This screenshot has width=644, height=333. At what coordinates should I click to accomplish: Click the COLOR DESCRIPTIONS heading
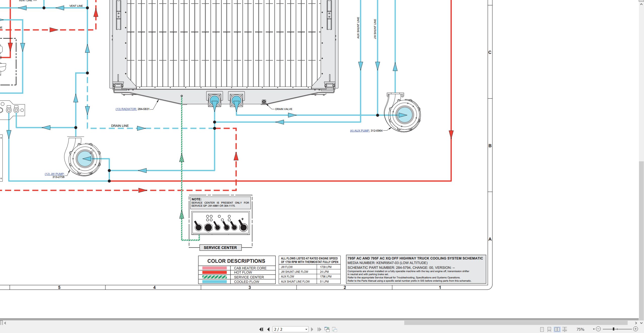[x=236, y=261]
